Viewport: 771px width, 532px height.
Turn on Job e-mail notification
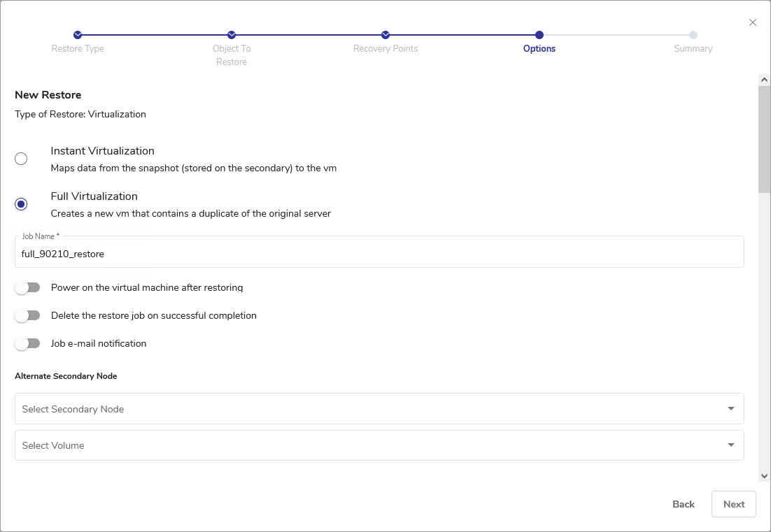[x=28, y=343]
